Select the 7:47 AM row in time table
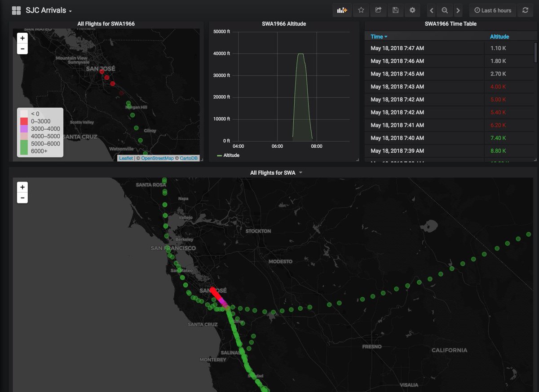The height and width of the screenshot is (392, 539). [x=451, y=48]
